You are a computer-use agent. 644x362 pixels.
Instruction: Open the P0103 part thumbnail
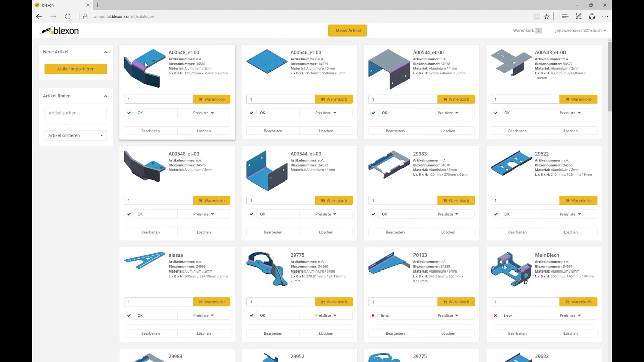point(389,263)
